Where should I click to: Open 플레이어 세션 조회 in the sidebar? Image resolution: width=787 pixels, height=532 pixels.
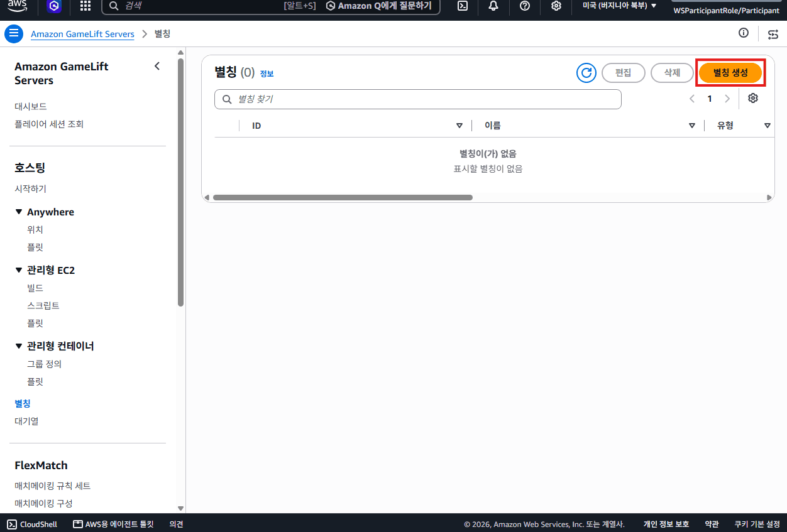tap(49, 124)
